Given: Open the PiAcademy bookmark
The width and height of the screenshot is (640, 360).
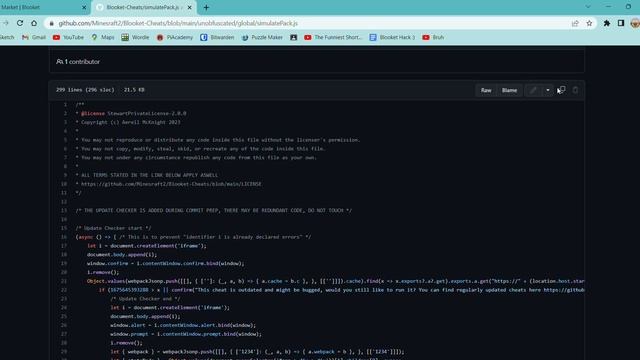Looking at the screenshot, I should [175, 37].
